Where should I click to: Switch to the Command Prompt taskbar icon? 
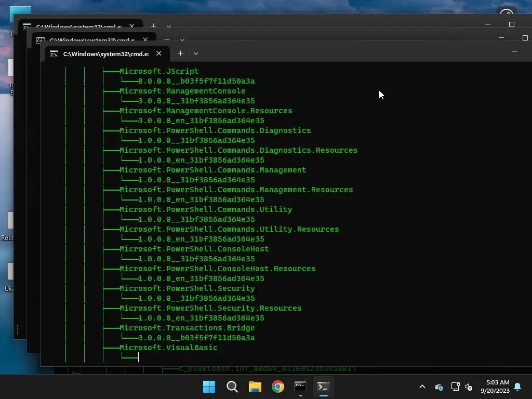tap(301, 387)
